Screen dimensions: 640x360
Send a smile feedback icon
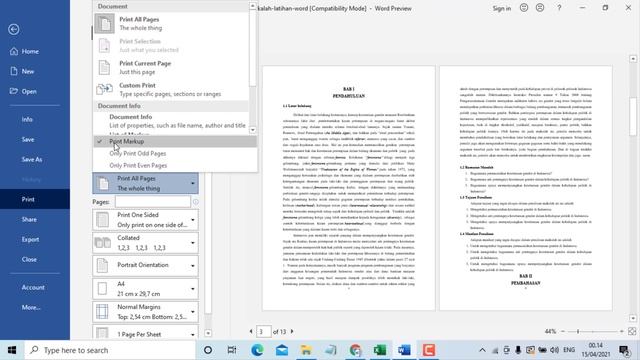pyautogui.click(x=524, y=8)
